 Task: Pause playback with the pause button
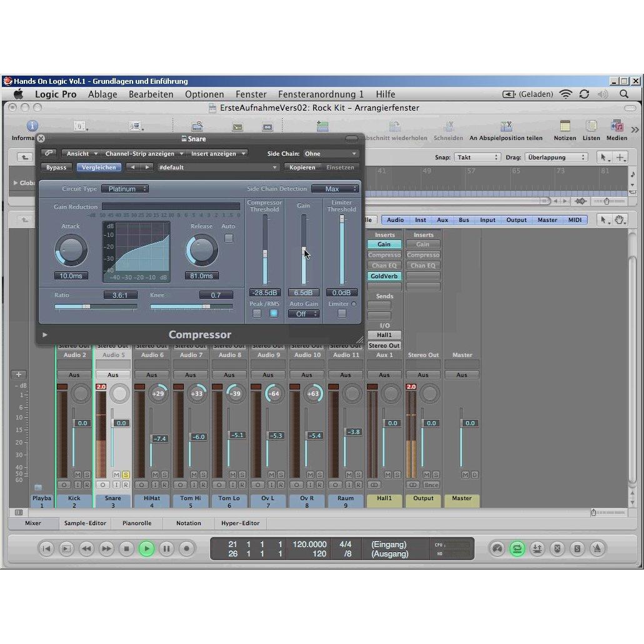click(x=166, y=548)
